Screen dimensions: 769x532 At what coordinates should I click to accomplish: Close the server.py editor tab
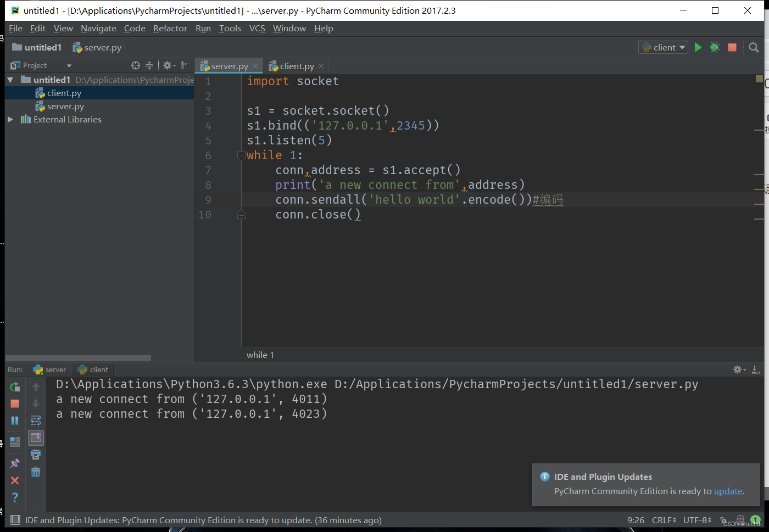(255, 66)
